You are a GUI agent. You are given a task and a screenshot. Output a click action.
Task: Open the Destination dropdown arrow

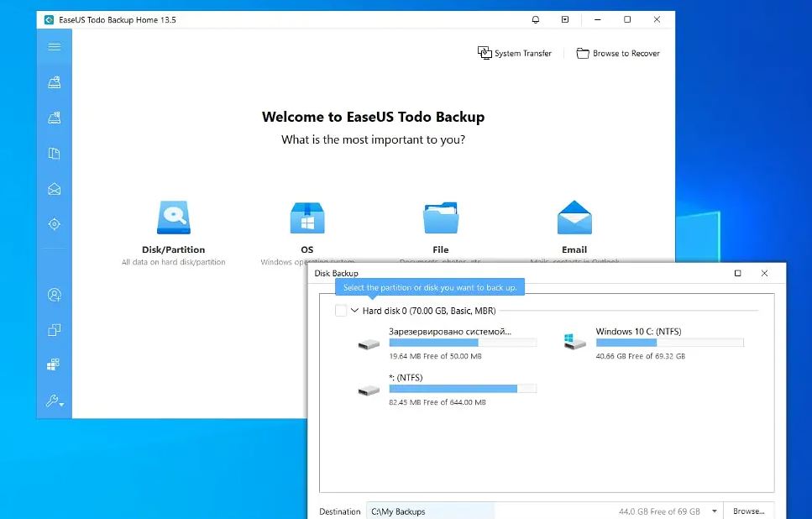pyautogui.click(x=714, y=511)
